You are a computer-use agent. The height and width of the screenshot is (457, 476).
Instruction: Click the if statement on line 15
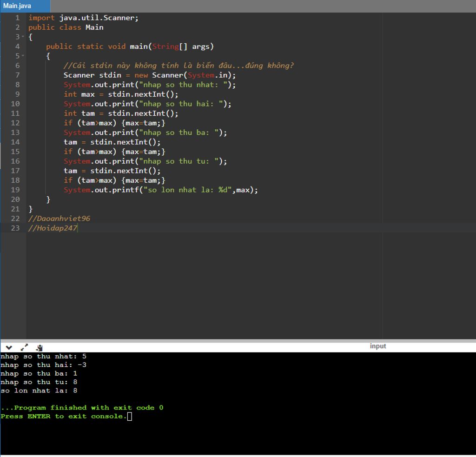click(114, 152)
